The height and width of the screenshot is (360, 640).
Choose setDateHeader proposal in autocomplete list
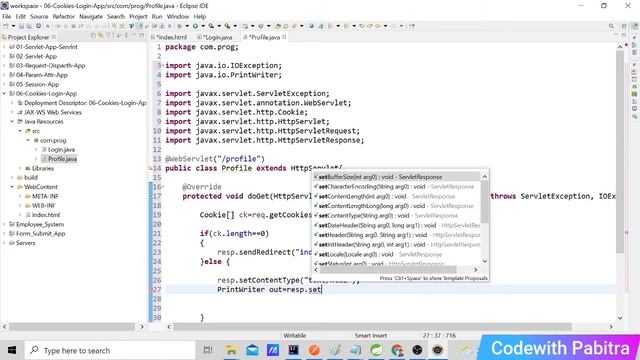coord(397,225)
